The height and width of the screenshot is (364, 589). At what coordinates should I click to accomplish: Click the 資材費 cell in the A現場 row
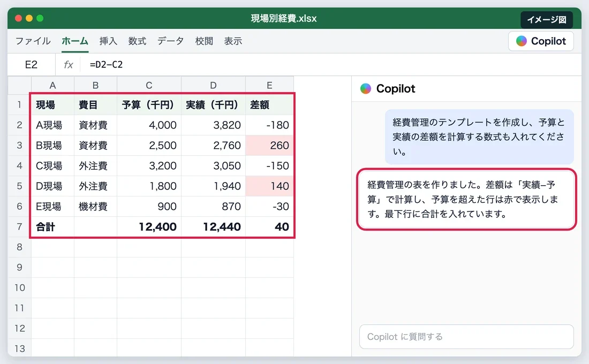[x=95, y=125]
